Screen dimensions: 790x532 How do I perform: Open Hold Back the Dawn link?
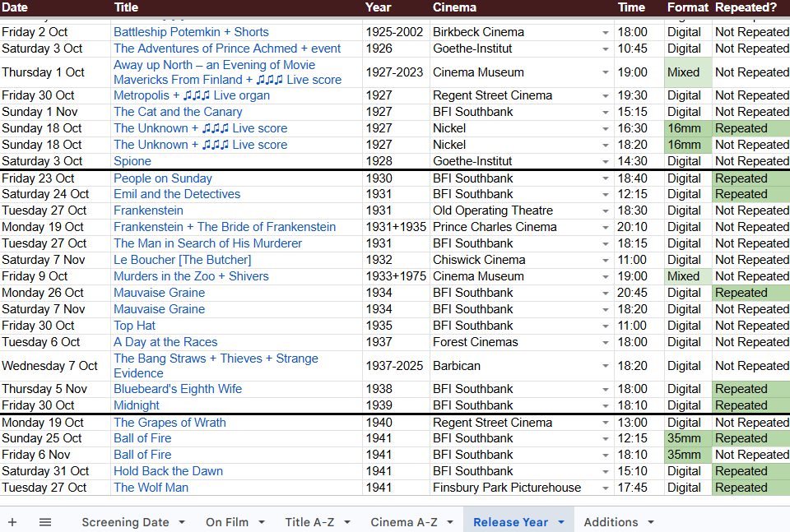[168, 471]
